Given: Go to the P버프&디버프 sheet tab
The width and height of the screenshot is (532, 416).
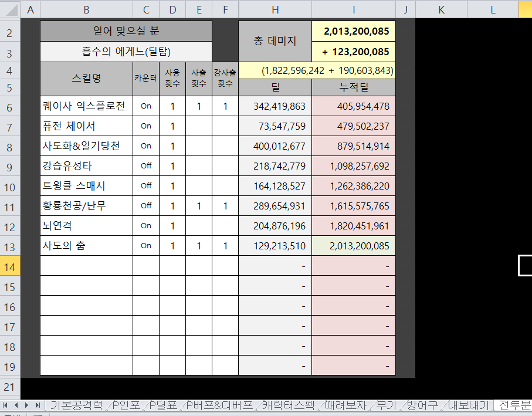Looking at the screenshot, I should (x=221, y=405).
